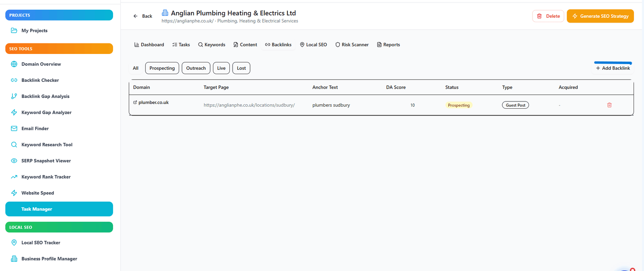Open plumber.co.uk external link icon
Image resolution: width=644 pixels, height=271 pixels.
click(135, 102)
